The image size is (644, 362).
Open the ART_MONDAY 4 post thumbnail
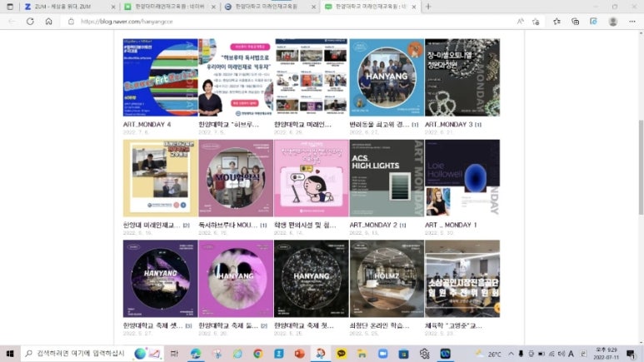tap(160, 77)
